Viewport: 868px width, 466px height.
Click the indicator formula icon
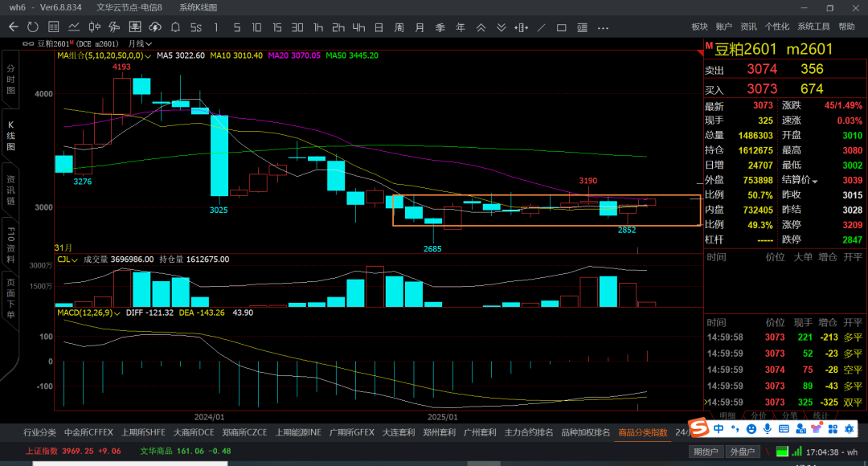115,27
